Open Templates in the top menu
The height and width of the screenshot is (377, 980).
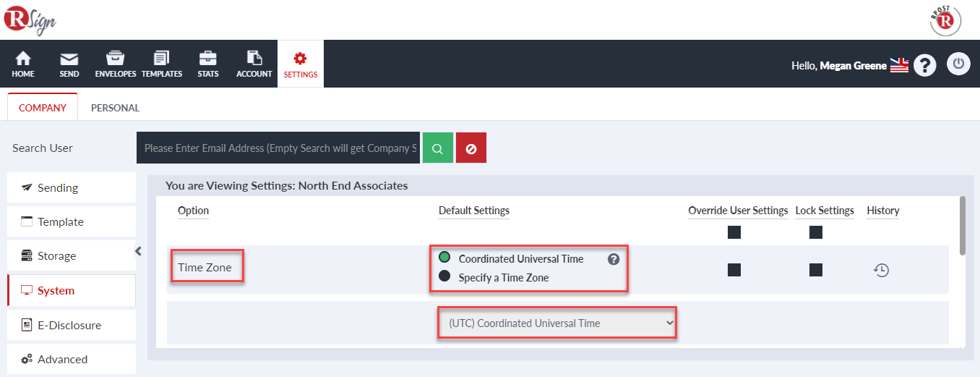point(162,64)
